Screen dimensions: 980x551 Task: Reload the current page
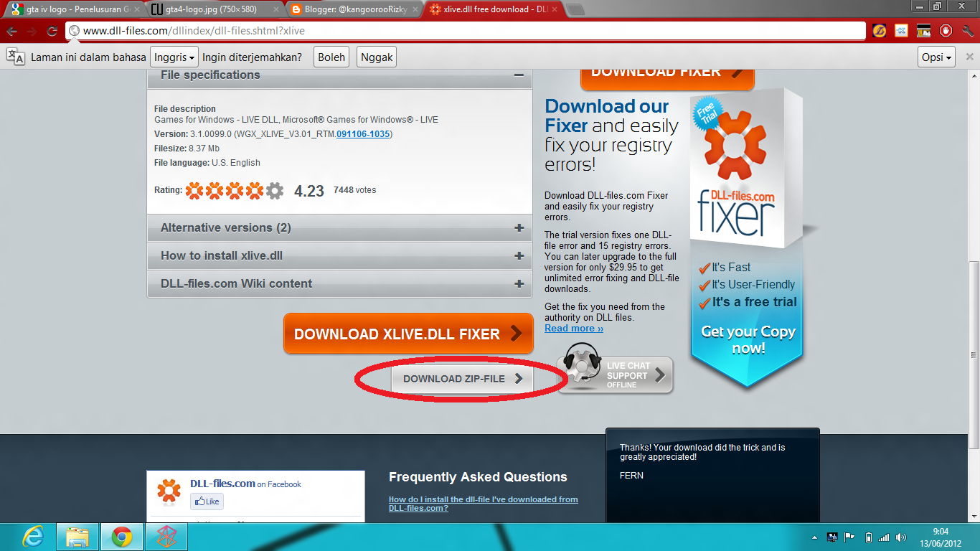(x=52, y=31)
